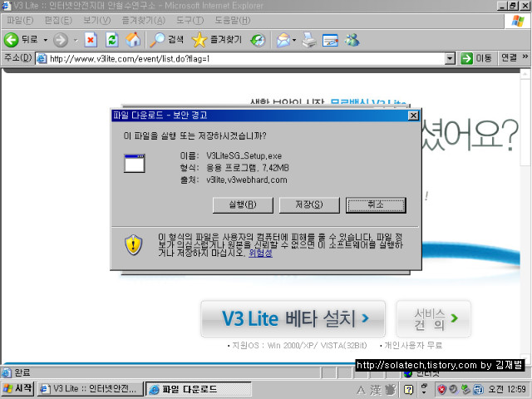
Task: Click the red security shield tray icon
Action: (x=441, y=390)
